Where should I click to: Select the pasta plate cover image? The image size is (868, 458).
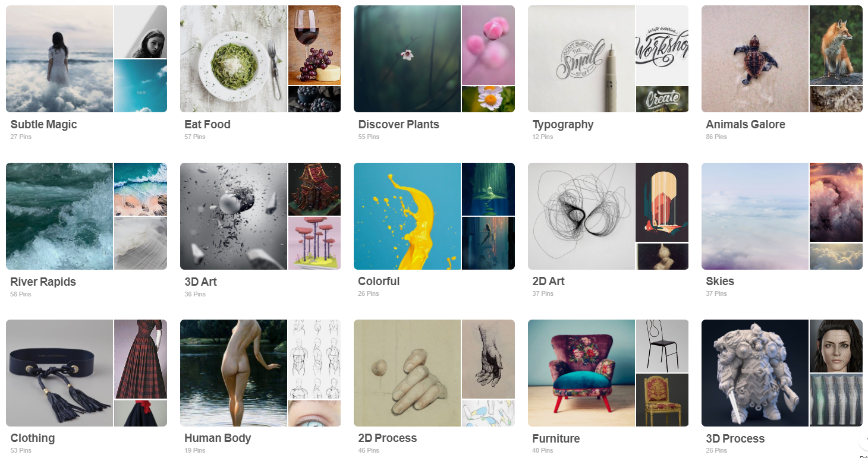coord(234,59)
